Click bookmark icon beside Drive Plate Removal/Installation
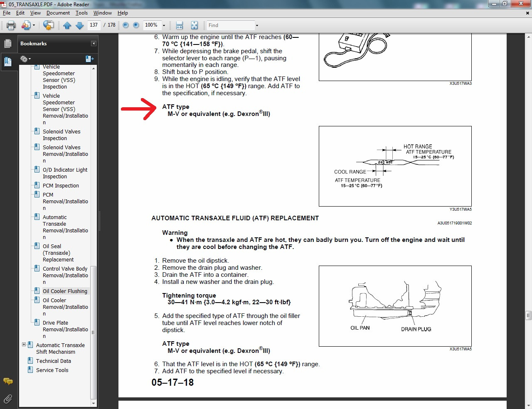Image resolution: width=532 pixels, height=409 pixels. 37,322
